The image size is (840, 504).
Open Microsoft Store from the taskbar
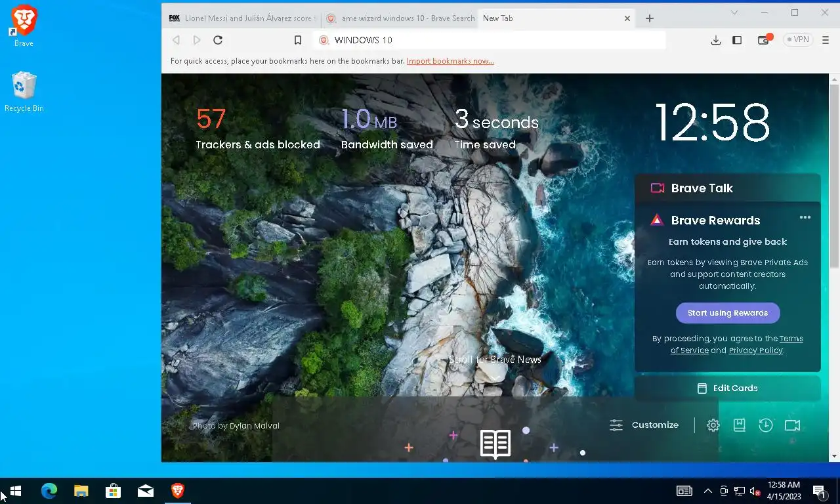pyautogui.click(x=114, y=491)
